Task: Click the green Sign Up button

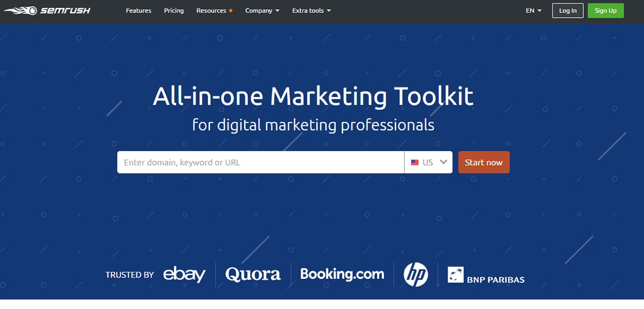Action: [x=605, y=11]
